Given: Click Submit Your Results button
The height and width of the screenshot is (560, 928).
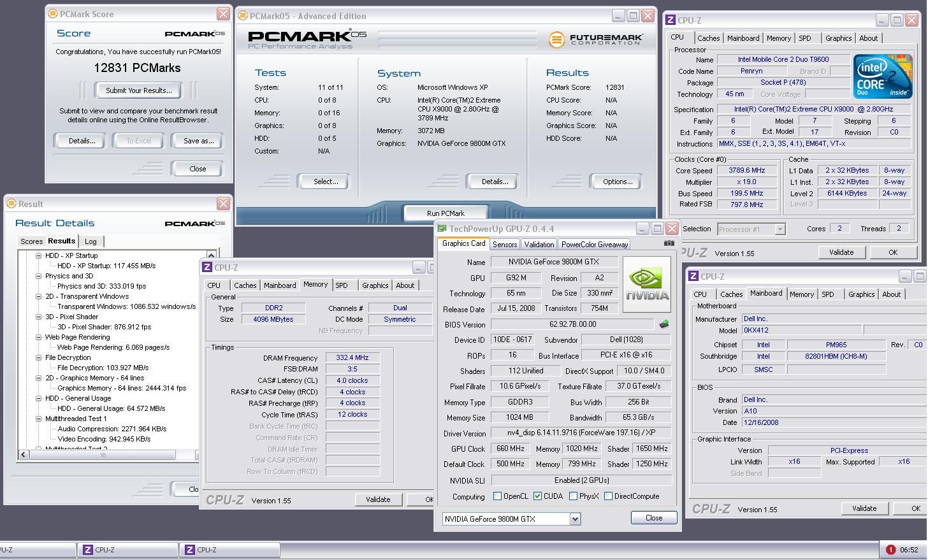Looking at the screenshot, I should 138,90.
